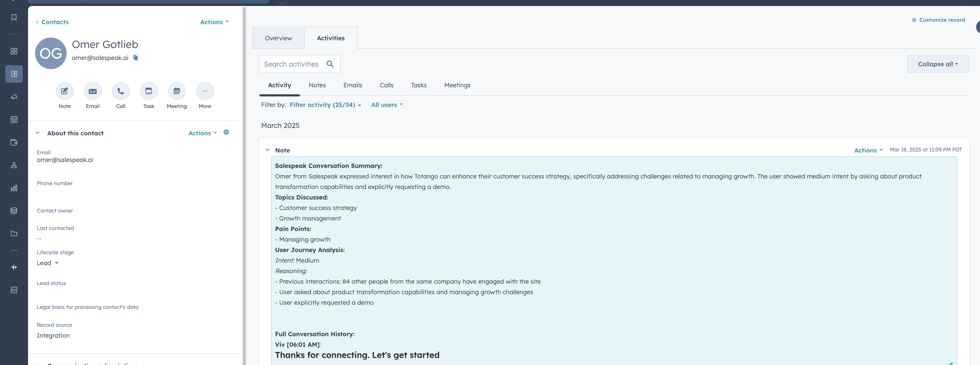
Task: Click Record source value Integration
Action: coord(53,335)
